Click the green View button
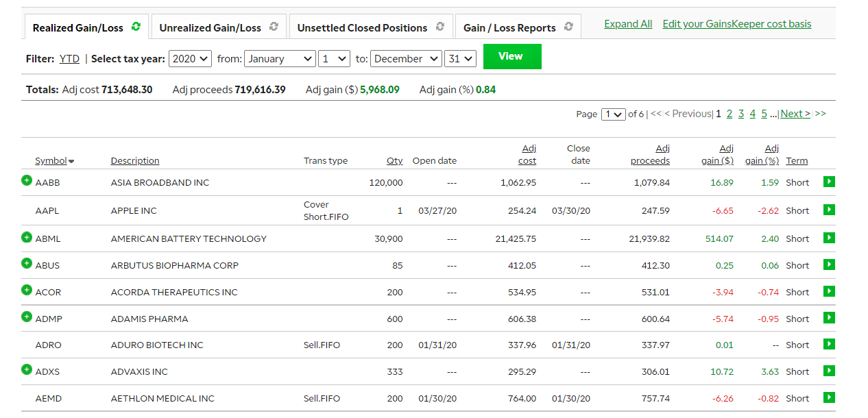868x418 pixels. (511, 56)
